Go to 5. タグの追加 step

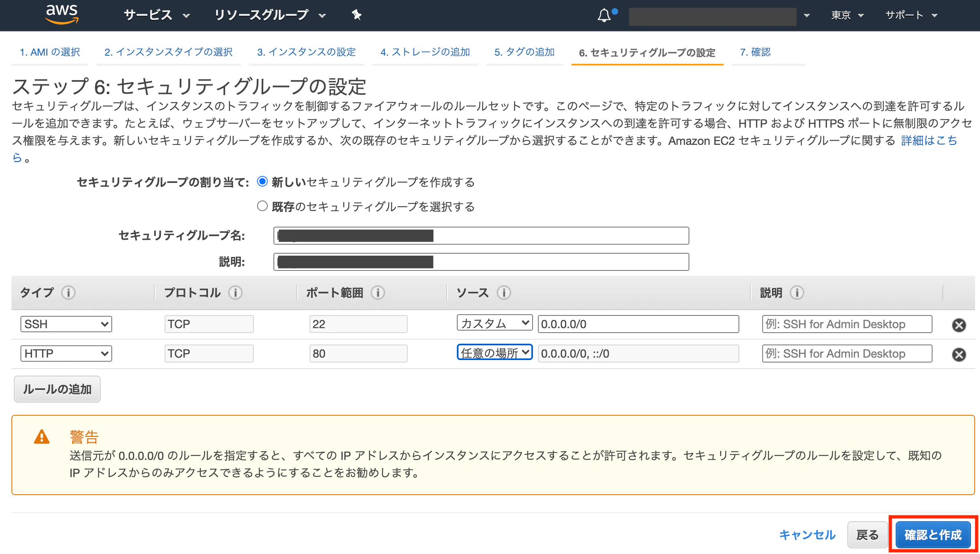tap(524, 52)
